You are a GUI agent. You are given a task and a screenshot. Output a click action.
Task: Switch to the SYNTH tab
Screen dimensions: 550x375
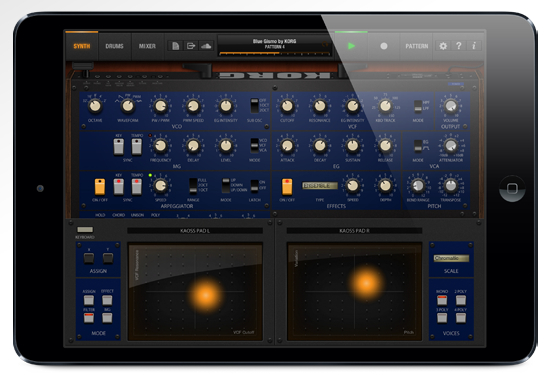(82, 46)
